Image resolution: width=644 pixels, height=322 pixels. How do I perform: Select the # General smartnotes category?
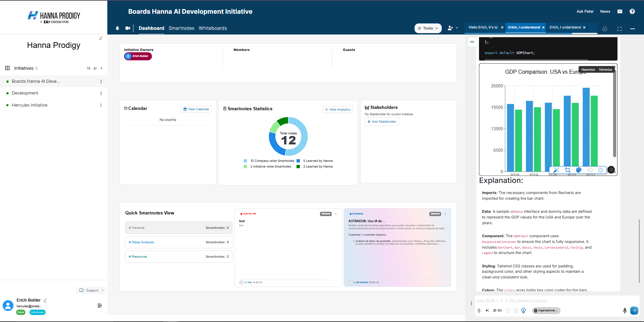pos(179,228)
